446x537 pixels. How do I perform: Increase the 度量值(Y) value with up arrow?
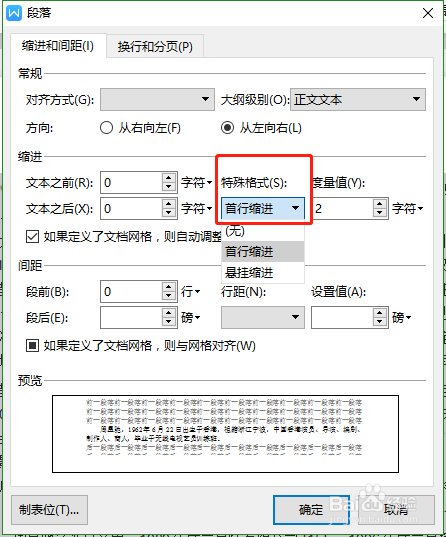(x=380, y=204)
